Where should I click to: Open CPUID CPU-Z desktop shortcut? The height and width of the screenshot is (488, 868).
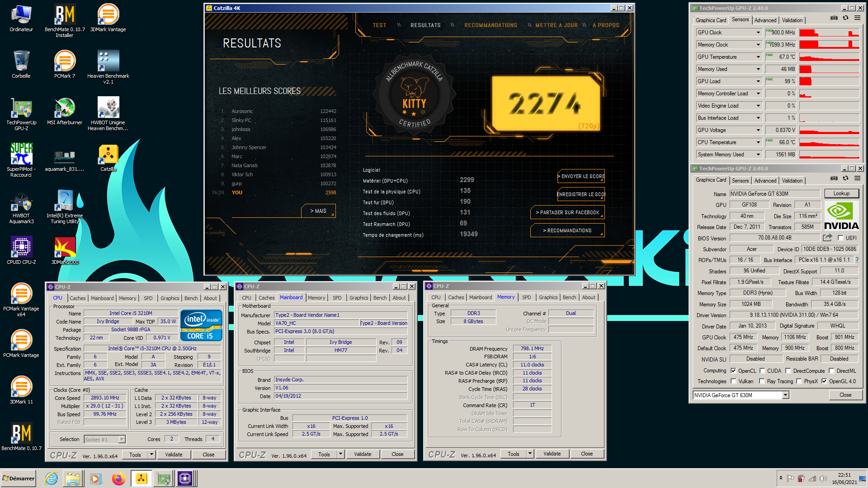[21, 251]
